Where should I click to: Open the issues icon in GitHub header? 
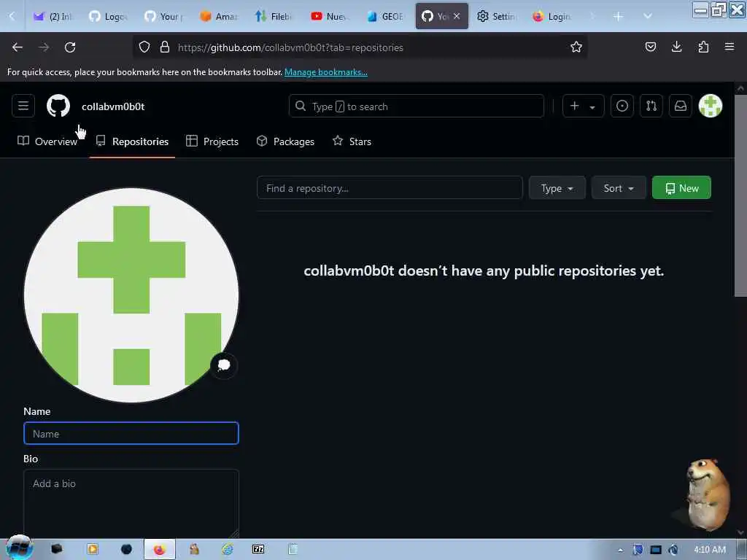coord(622,106)
